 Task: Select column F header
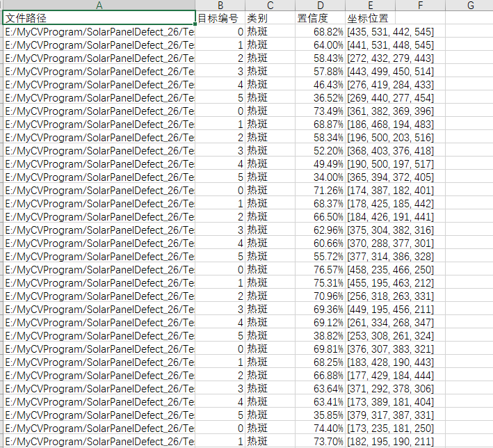[x=420, y=5]
